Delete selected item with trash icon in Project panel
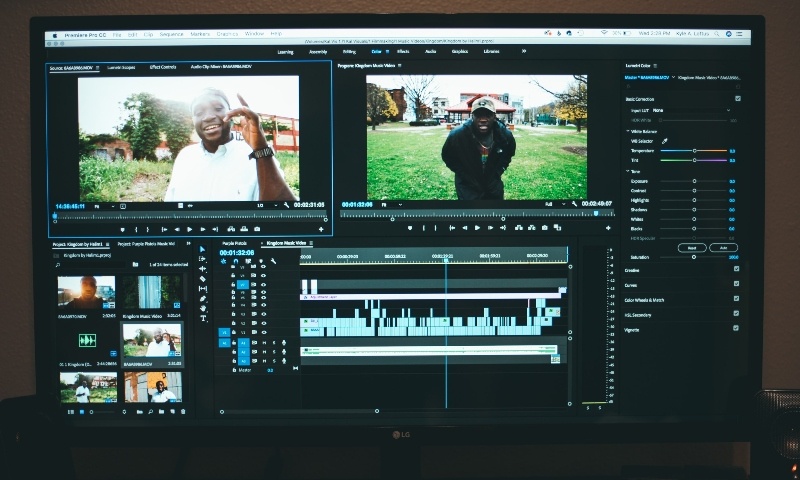Viewport: 800px width, 480px height. pyautogui.click(x=183, y=412)
